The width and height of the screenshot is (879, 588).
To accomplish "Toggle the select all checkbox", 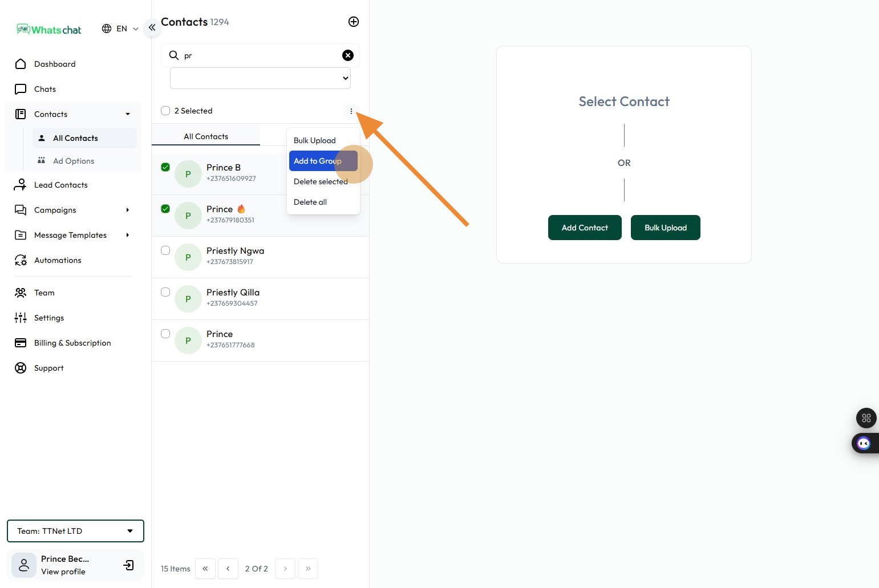I will click(x=165, y=111).
